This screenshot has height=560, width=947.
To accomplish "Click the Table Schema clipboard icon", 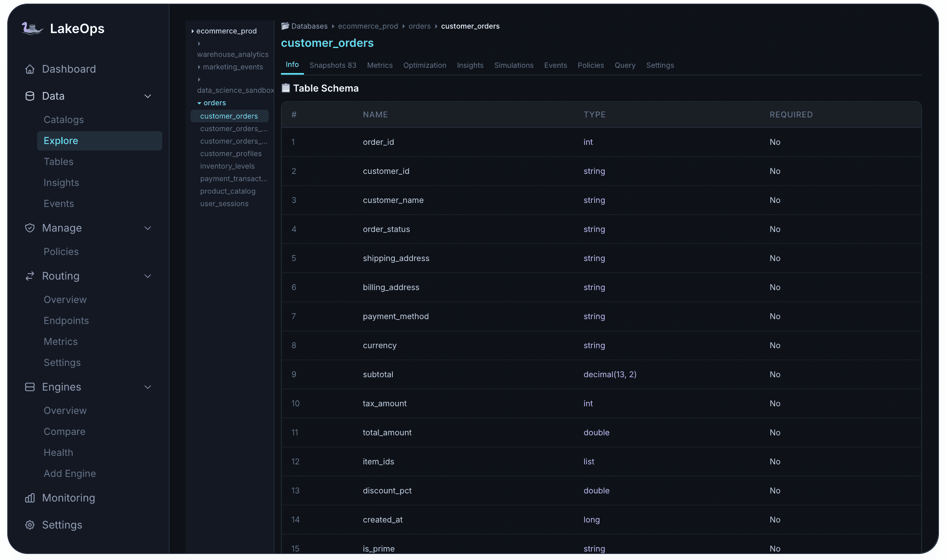I will pos(286,88).
